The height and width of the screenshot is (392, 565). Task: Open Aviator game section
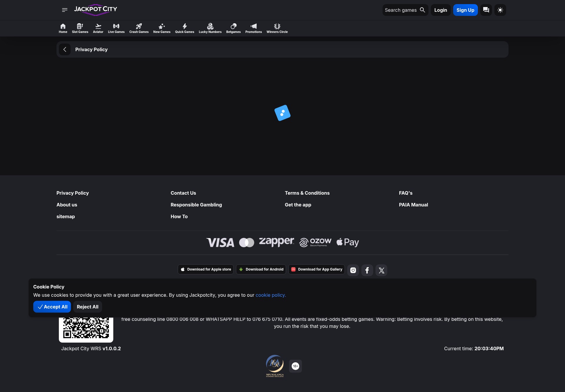point(98,28)
